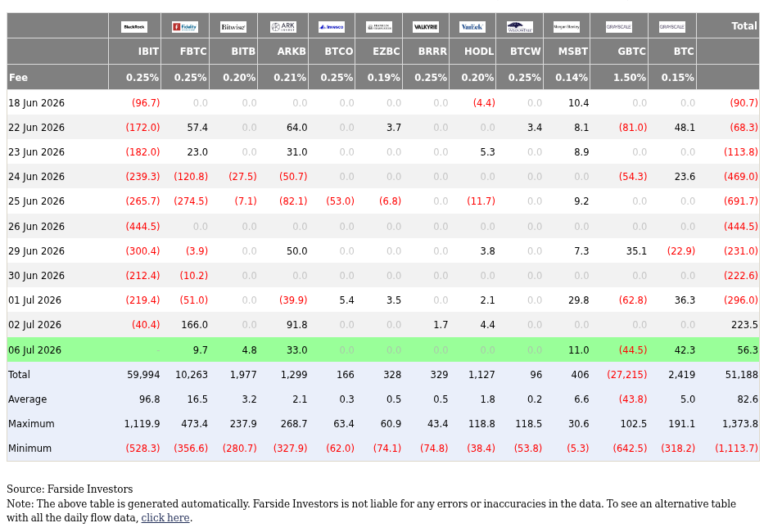The width and height of the screenshot is (773, 532).
Task: Click the Fidelity logo above FBTC
Action: (x=185, y=26)
